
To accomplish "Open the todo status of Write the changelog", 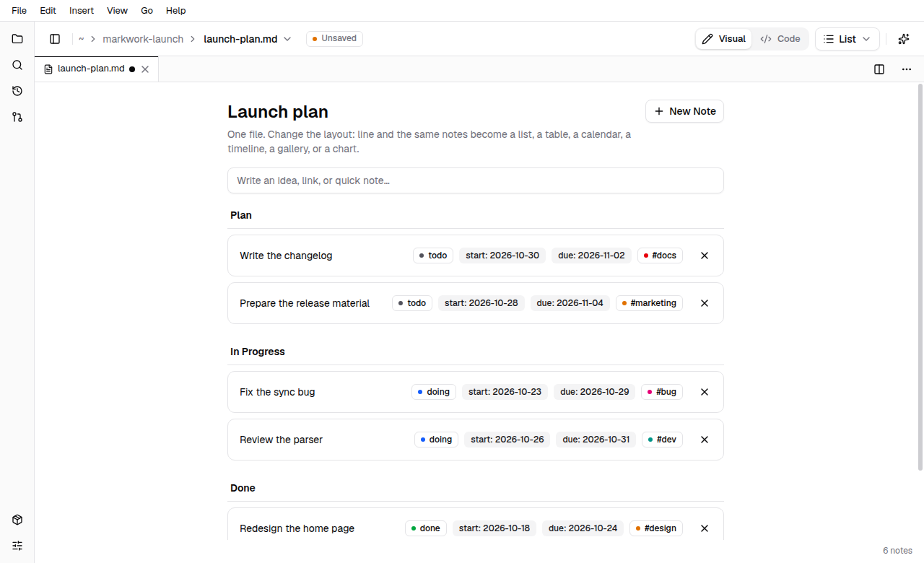I will point(433,256).
